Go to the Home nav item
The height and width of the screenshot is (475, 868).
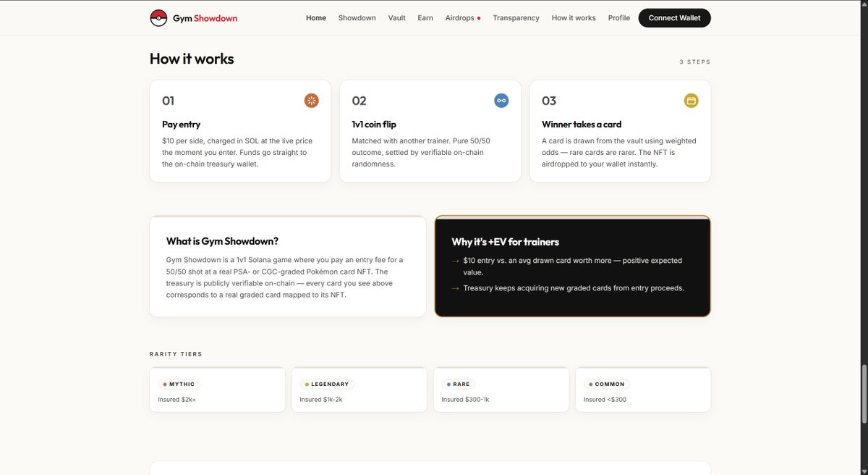pos(316,18)
